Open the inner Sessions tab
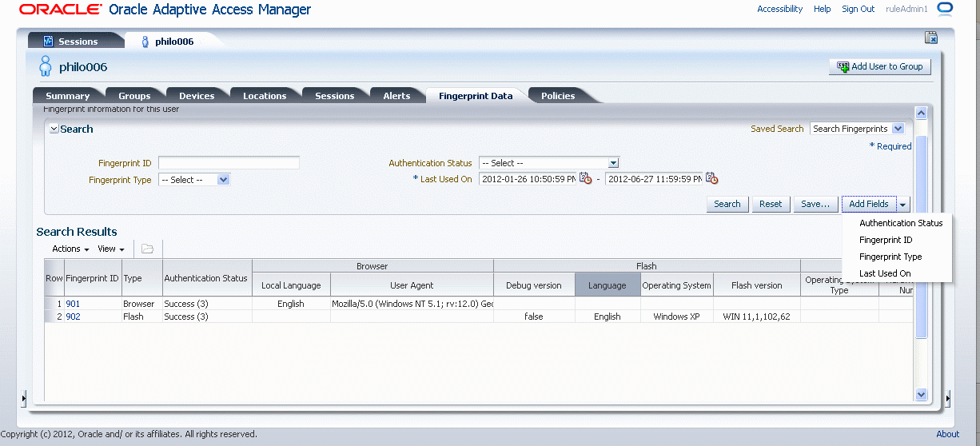The height and width of the screenshot is (446, 980). click(x=334, y=96)
